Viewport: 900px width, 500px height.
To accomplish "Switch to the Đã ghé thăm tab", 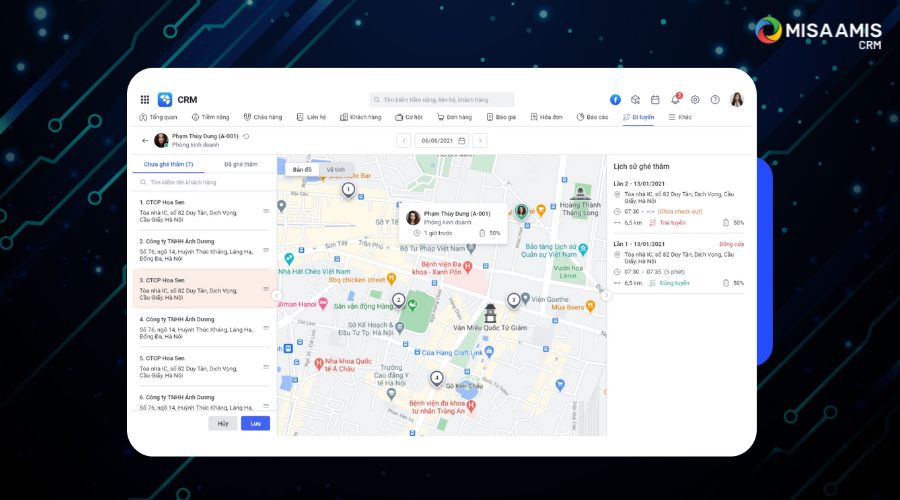I will [240, 164].
